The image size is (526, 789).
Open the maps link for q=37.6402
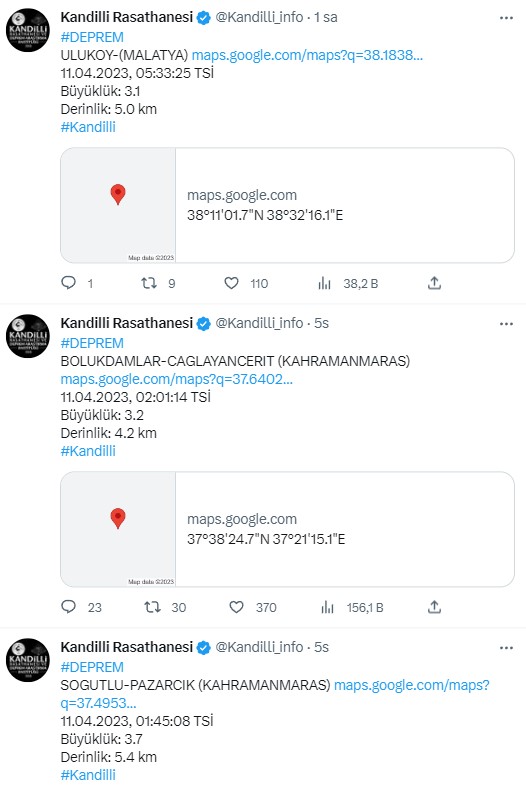click(x=176, y=379)
